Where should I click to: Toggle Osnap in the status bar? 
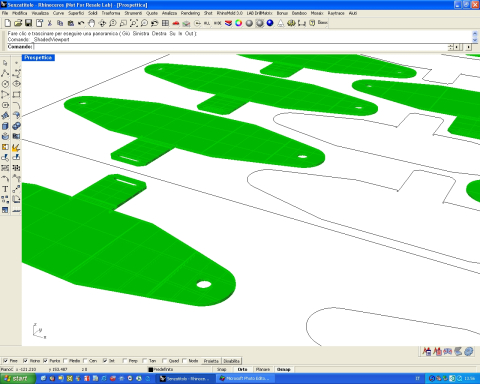(x=284, y=369)
